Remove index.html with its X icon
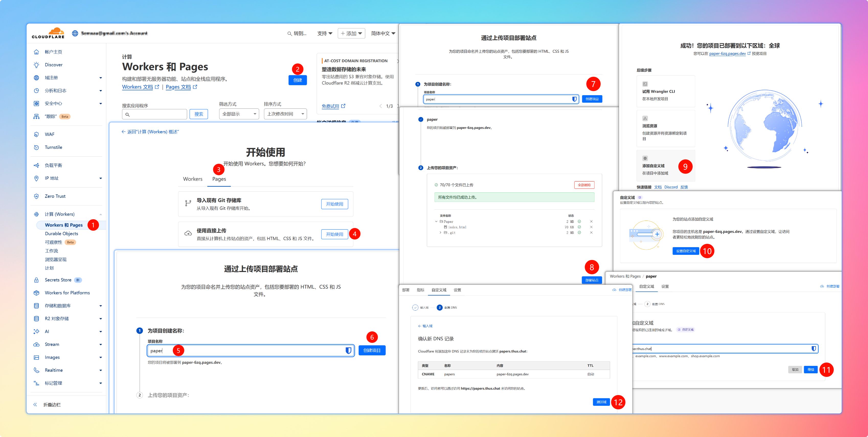868x437 pixels. (591, 227)
